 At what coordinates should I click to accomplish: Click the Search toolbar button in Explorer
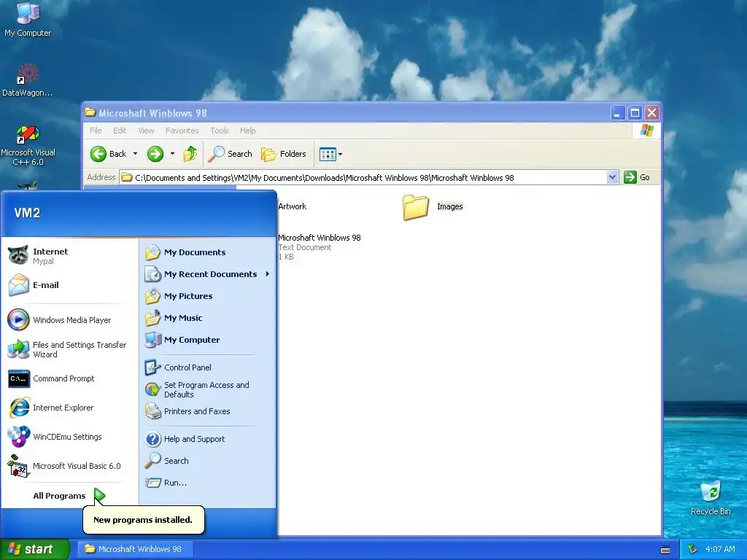230,154
